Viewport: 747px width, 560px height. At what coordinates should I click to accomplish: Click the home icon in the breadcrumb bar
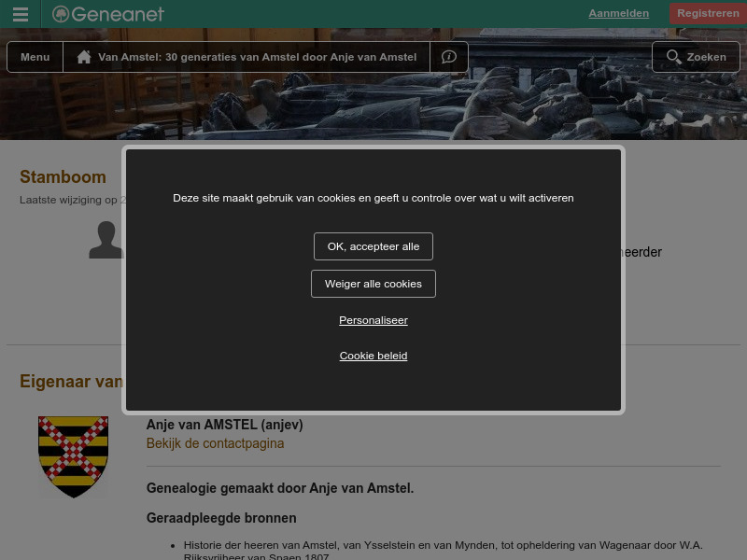click(x=84, y=56)
